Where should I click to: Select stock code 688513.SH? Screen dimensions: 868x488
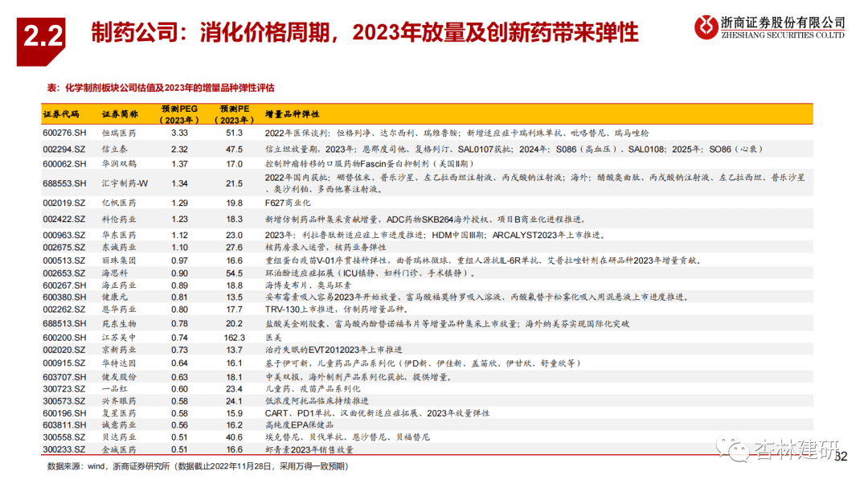coord(64,323)
